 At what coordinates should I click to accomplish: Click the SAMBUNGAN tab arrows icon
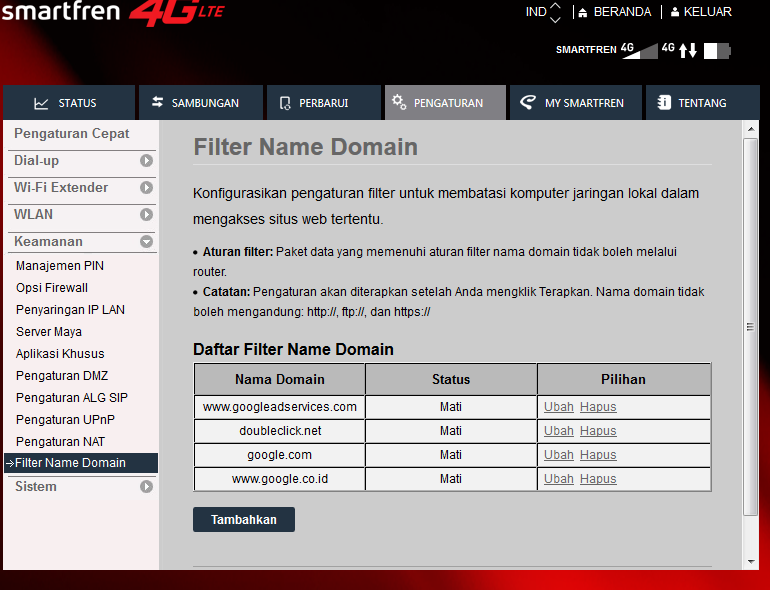[x=157, y=102]
